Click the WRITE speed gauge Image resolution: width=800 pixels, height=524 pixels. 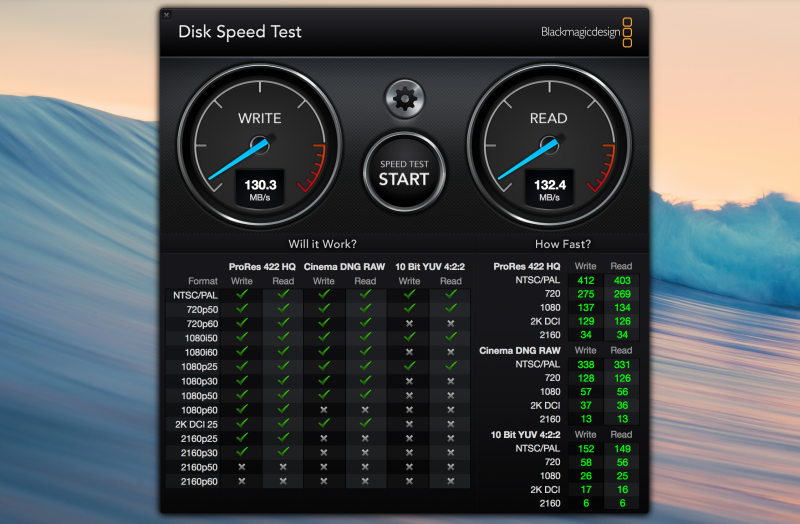tap(260, 145)
